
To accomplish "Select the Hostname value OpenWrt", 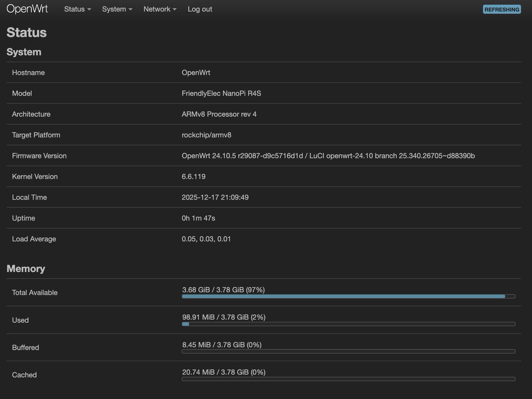I will [x=196, y=72].
